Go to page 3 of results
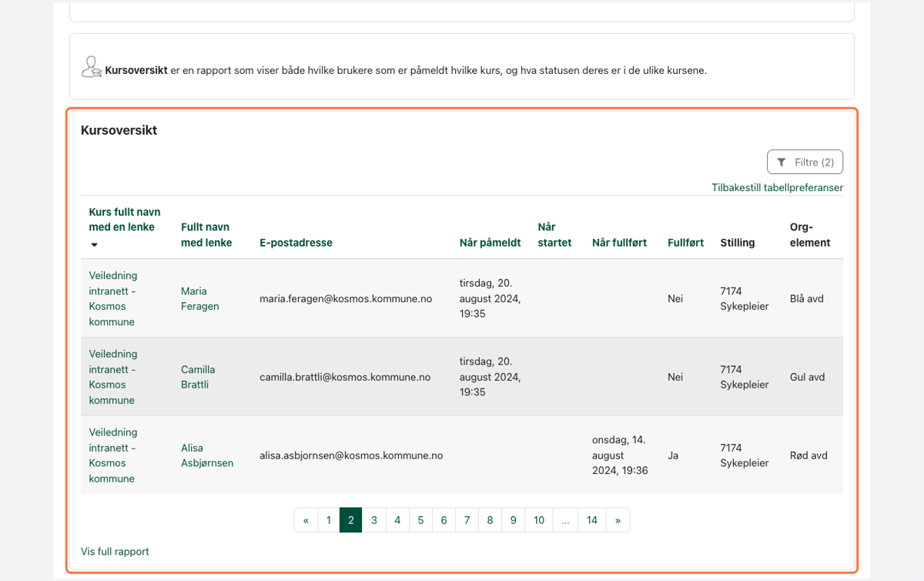This screenshot has width=924, height=581. coord(374,520)
